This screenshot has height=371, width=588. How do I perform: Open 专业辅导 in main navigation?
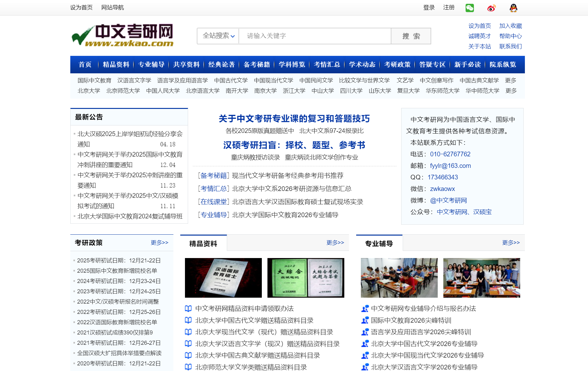(x=151, y=65)
